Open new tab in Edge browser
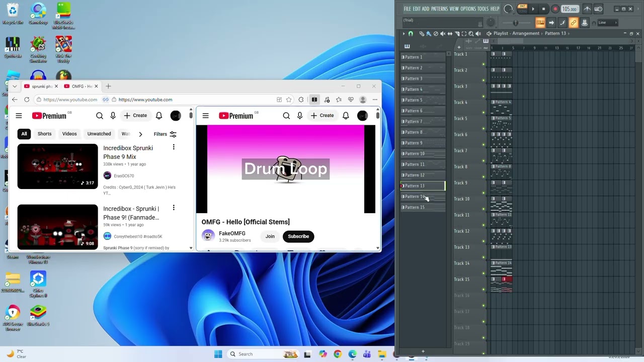644x362 pixels. (x=108, y=86)
